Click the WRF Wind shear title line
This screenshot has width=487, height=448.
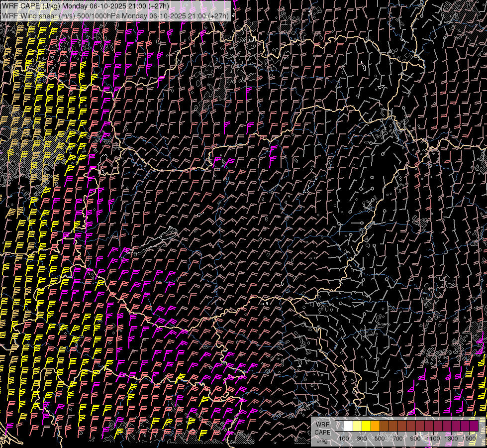coord(115,16)
